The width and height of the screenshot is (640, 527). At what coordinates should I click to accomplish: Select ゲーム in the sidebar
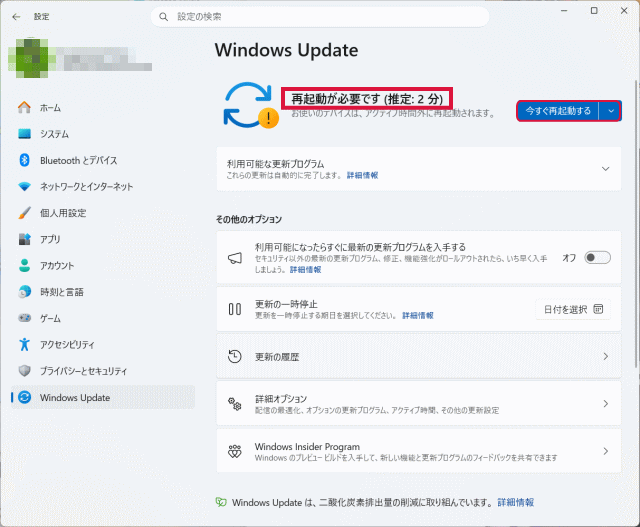103,318
